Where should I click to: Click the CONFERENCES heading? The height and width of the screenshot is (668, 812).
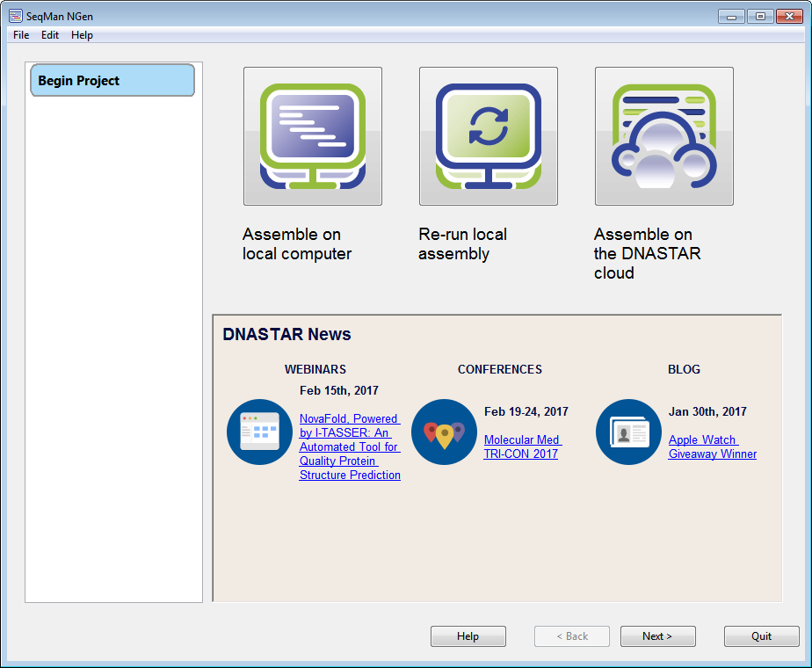tap(500, 369)
